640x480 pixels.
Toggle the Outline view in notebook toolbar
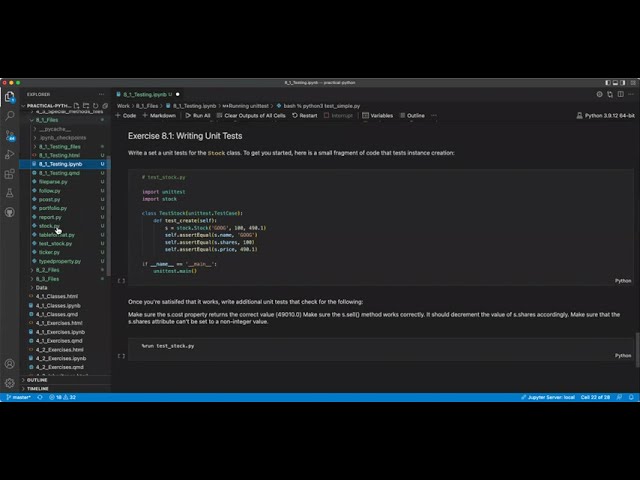(x=412, y=116)
